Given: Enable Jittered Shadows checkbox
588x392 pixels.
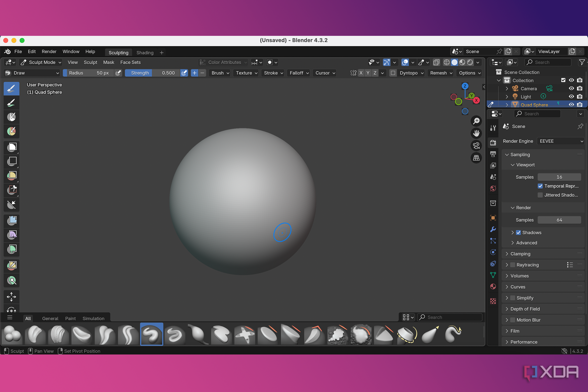Looking at the screenshot, I should [x=540, y=195].
